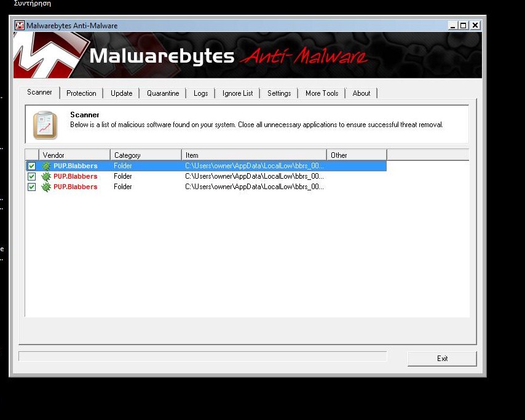Sort results by Vendor column header

[x=74, y=155]
